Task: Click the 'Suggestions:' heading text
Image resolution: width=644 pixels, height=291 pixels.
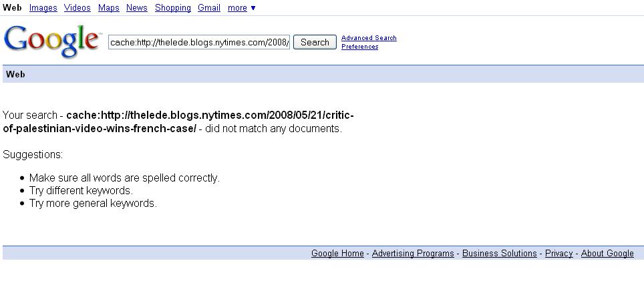Action: (33, 155)
